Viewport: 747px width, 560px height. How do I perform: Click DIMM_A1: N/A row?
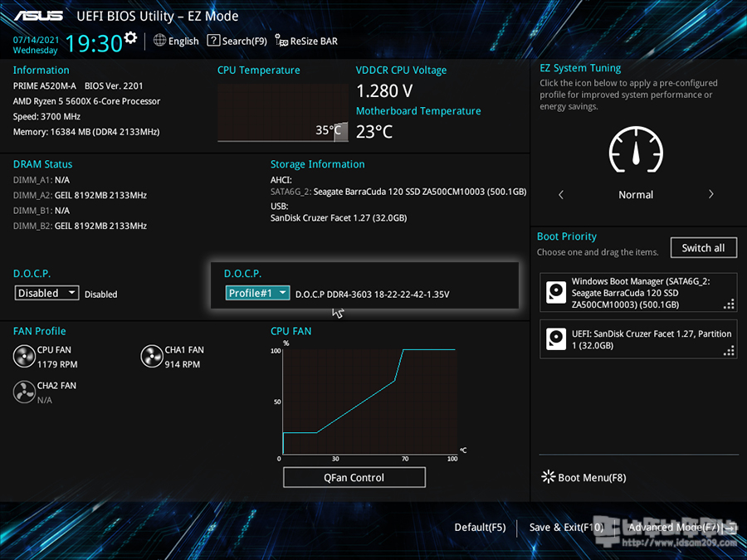pos(41,180)
